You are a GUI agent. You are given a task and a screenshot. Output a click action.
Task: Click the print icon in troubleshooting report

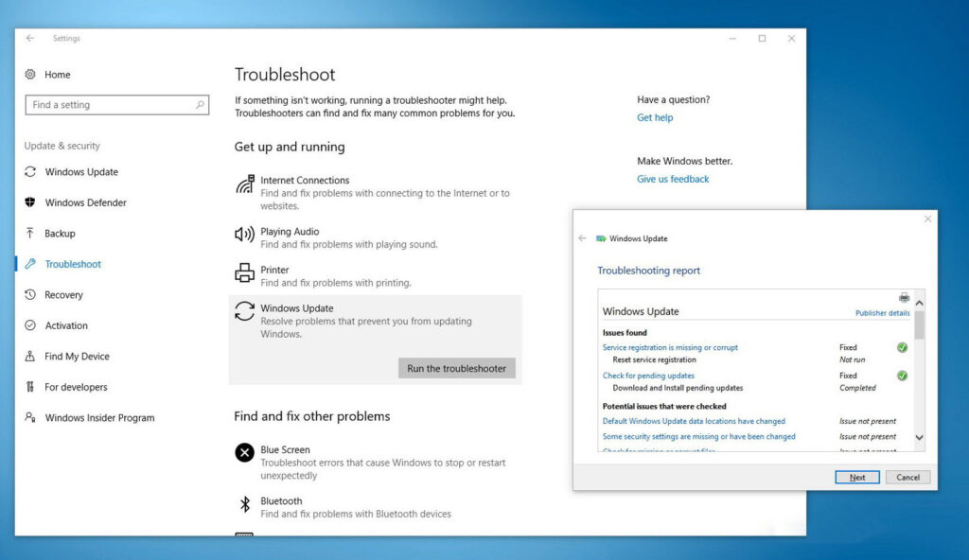904,296
